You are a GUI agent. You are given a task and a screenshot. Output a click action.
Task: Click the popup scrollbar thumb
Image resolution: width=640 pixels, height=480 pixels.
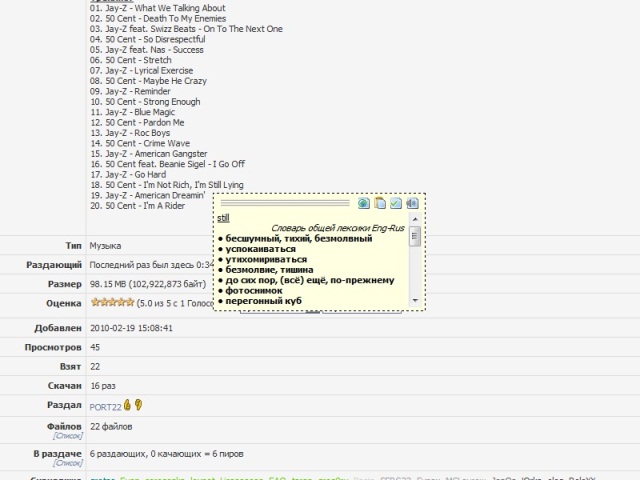point(415,236)
